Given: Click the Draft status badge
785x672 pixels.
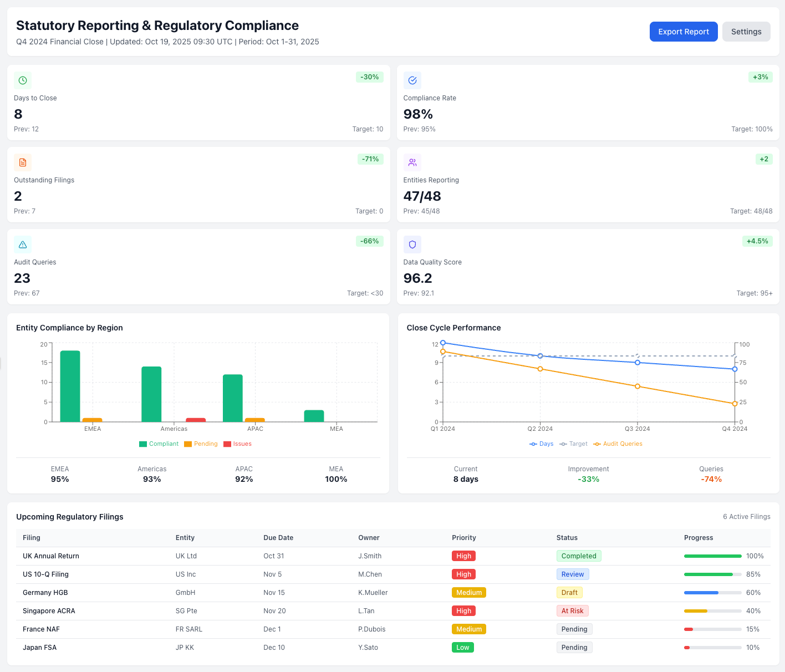Looking at the screenshot, I should 569,593.
